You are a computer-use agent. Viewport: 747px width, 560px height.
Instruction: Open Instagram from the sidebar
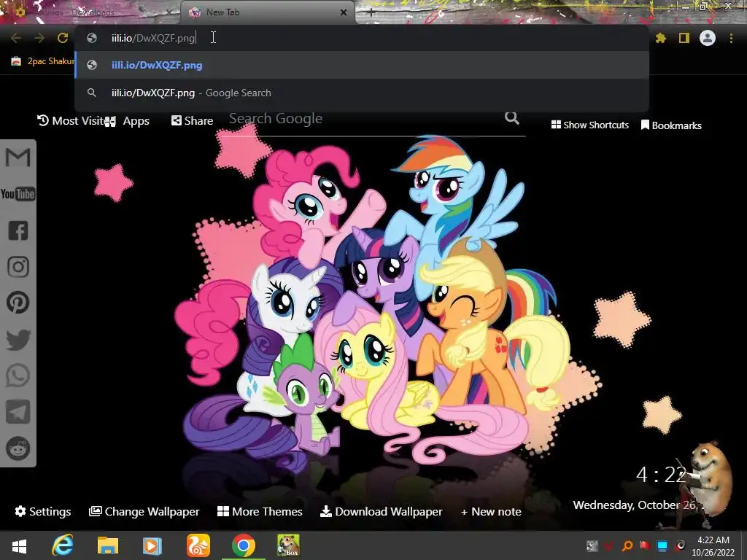point(18,267)
